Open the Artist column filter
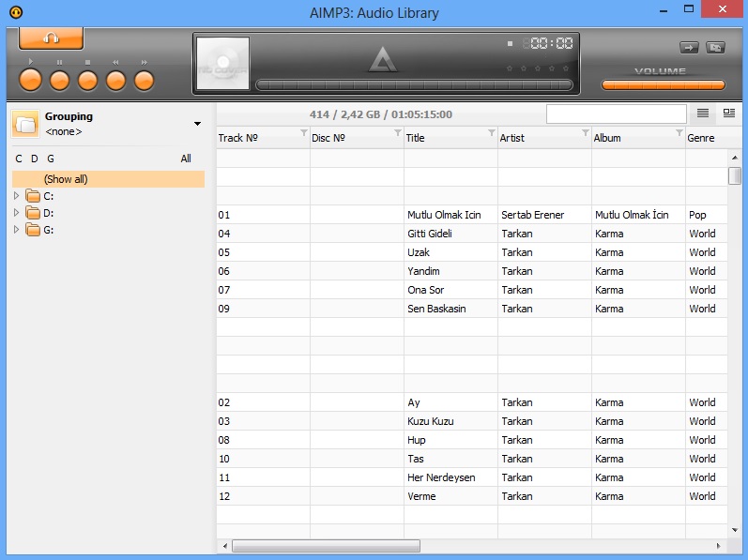Viewport: 748px width, 560px height. [x=586, y=132]
